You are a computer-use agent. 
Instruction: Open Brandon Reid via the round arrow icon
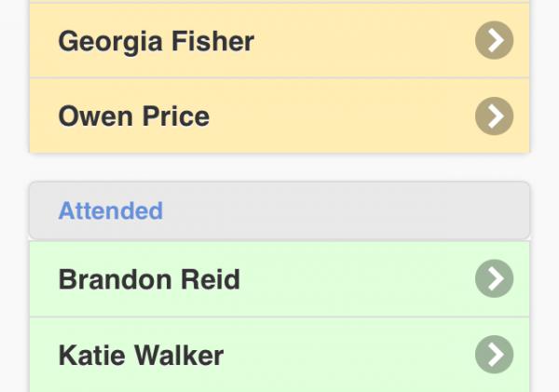click(x=494, y=278)
